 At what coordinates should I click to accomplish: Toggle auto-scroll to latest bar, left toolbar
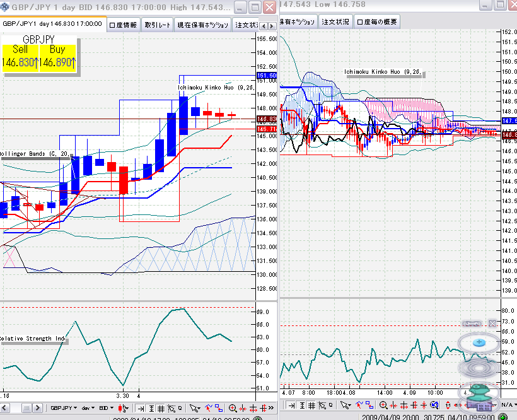pos(141,409)
